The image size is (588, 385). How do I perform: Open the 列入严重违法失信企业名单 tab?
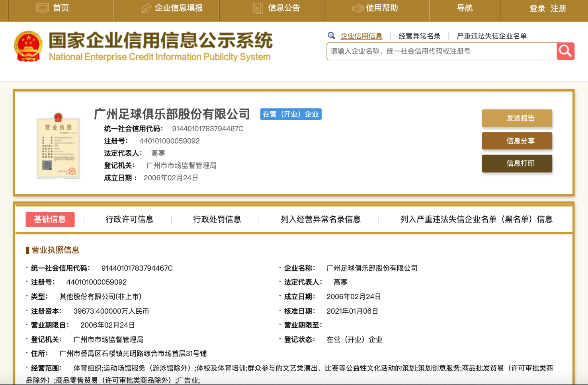point(476,219)
